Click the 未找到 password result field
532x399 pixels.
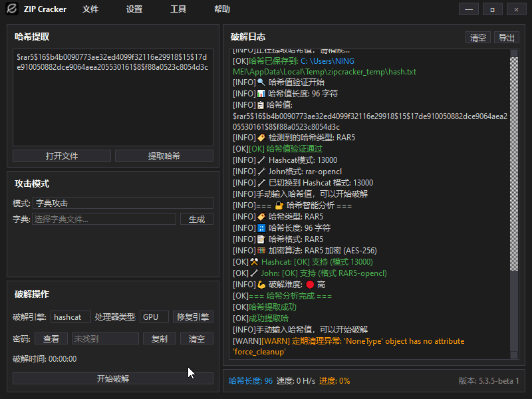coord(105,338)
